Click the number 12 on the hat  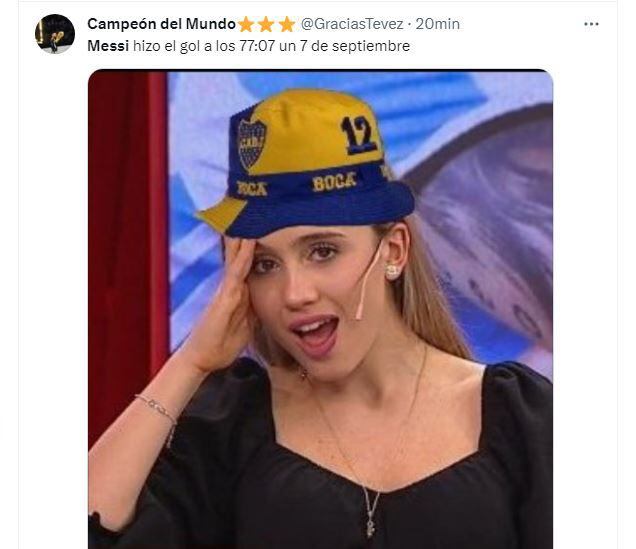[359, 135]
